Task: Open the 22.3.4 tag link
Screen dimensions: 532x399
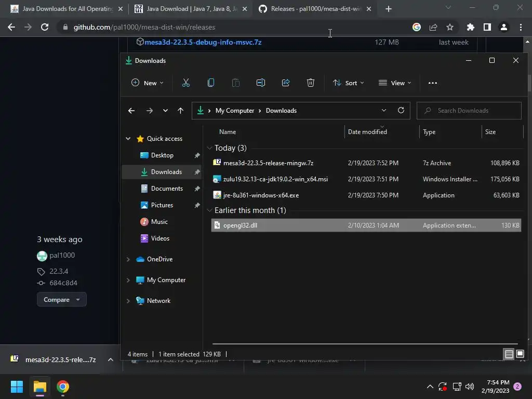Action: tap(59, 271)
